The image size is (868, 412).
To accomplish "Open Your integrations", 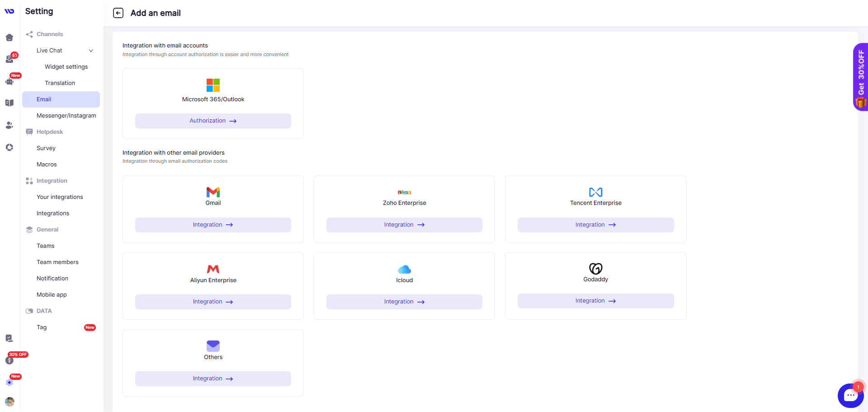I will 60,197.
